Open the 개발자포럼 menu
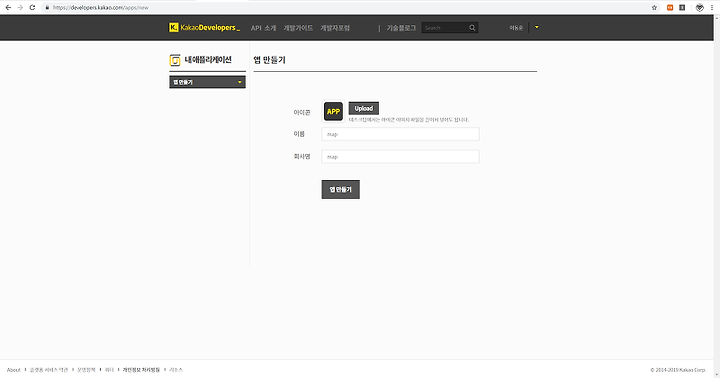720x378 pixels. pos(335,28)
